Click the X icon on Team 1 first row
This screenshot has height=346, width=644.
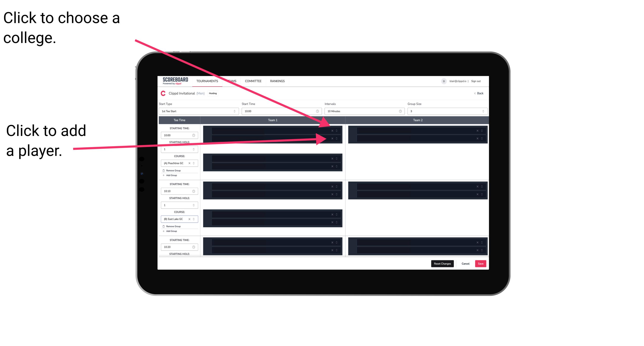[332, 131]
